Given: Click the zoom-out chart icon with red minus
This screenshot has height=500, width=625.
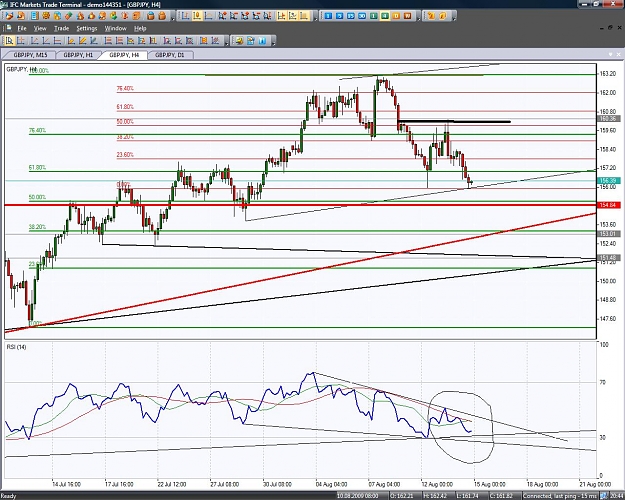Looking at the screenshot, I should tap(234, 16).
